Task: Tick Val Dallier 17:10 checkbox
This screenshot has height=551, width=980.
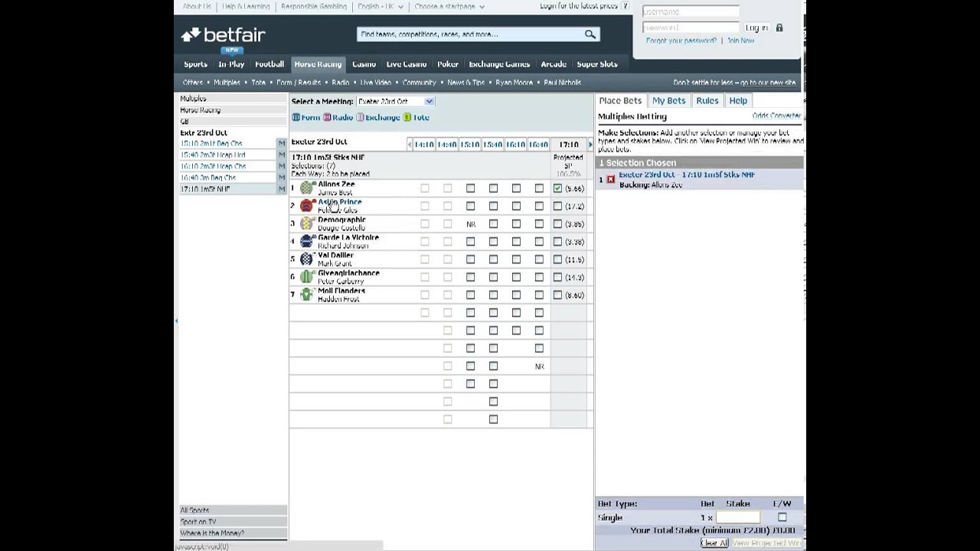Action: point(557,259)
